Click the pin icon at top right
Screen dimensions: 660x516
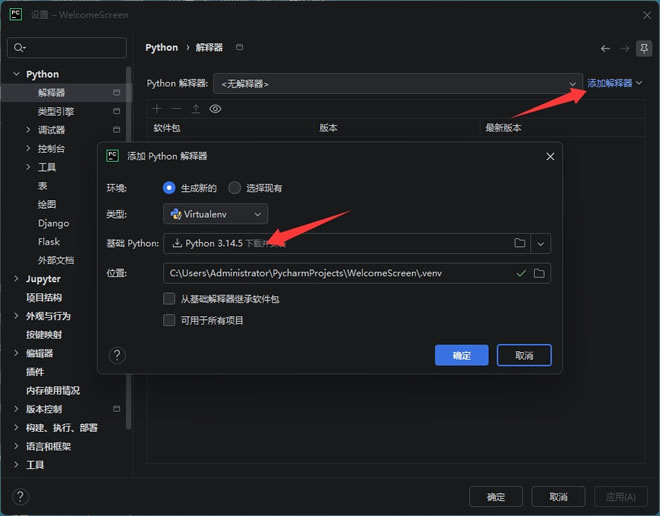pos(644,48)
